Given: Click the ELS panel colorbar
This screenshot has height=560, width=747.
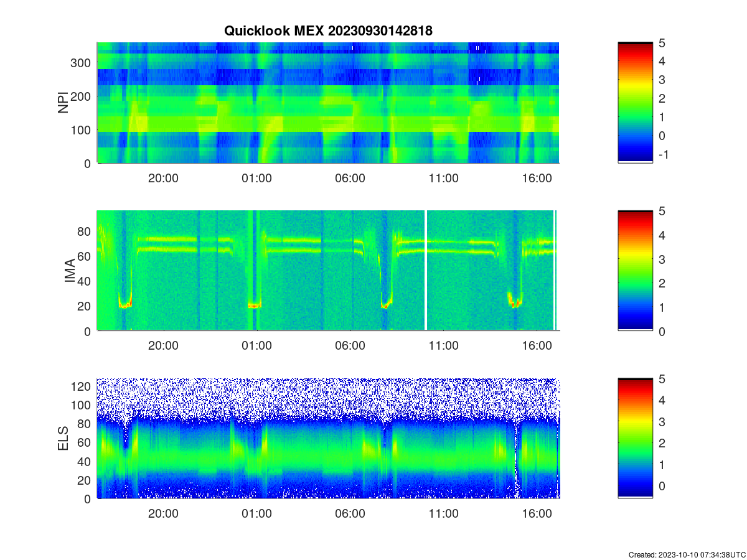Looking at the screenshot, I should pos(635,439).
